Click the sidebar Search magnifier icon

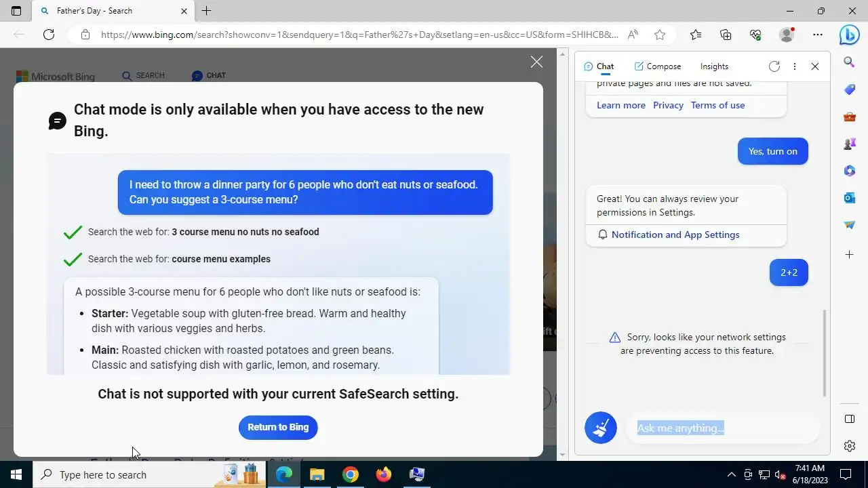pyautogui.click(x=849, y=62)
